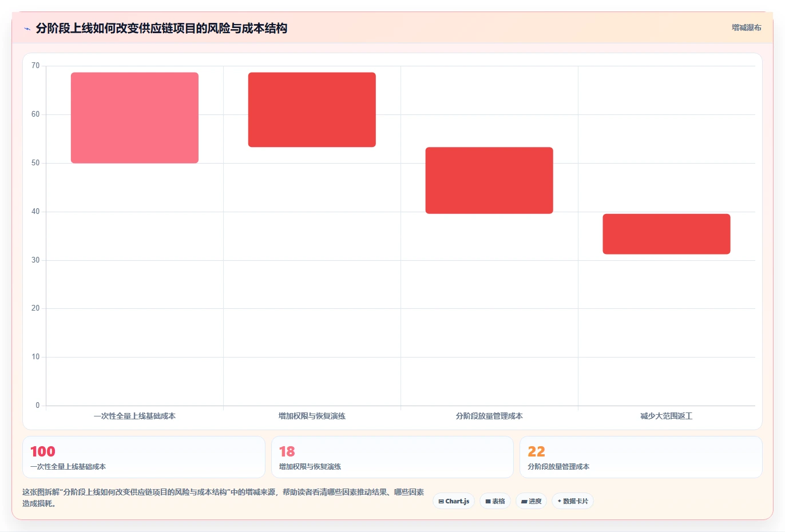Click the y-axis value 30
The width and height of the screenshot is (785, 532).
35,260
